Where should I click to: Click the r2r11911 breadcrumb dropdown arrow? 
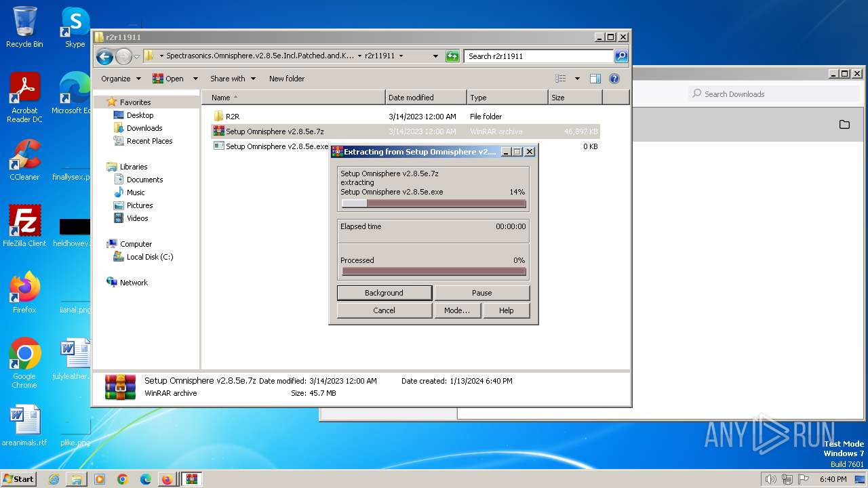[401, 56]
